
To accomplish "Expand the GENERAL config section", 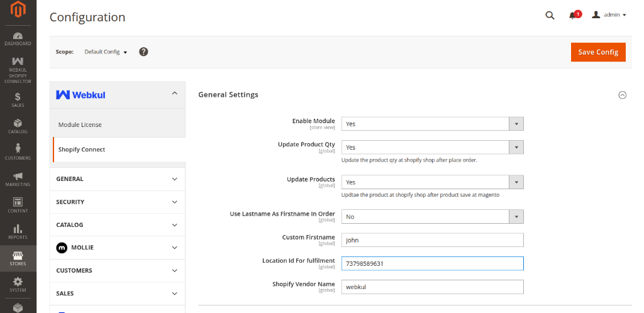I will tap(118, 179).
